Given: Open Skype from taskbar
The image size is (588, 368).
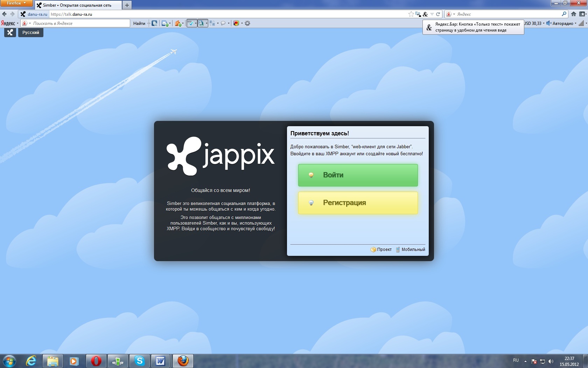Looking at the screenshot, I should [139, 361].
